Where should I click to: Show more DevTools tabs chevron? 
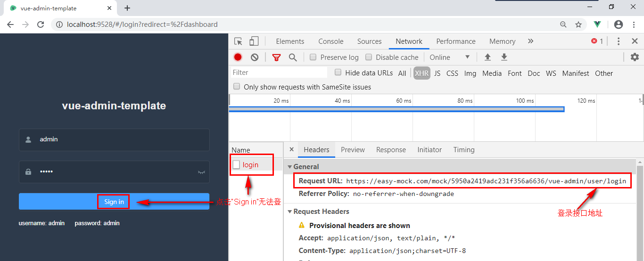pyautogui.click(x=530, y=41)
